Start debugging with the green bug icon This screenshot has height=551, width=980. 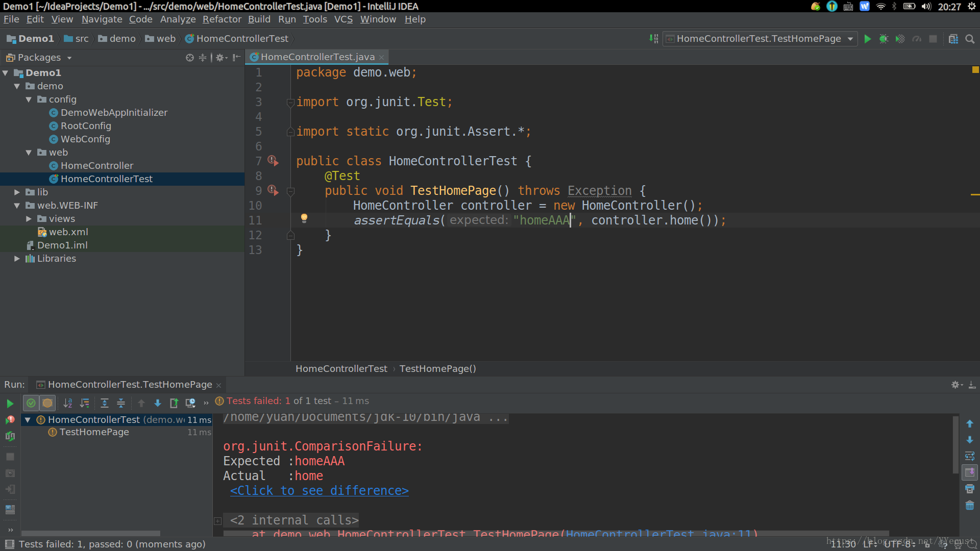tap(884, 39)
